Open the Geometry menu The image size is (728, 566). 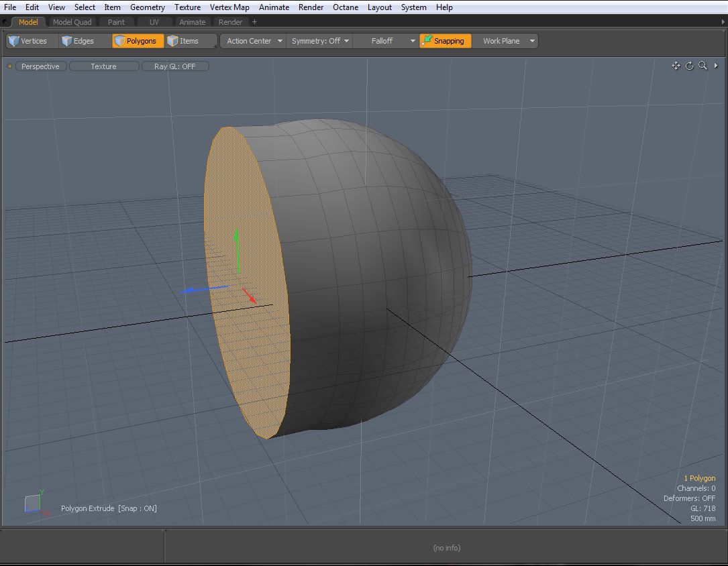point(147,7)
